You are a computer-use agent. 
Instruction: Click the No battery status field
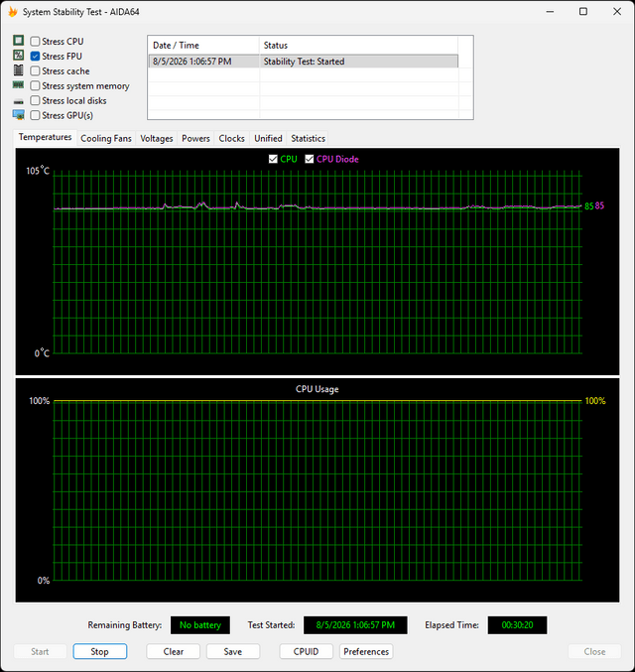pos(200,625)
